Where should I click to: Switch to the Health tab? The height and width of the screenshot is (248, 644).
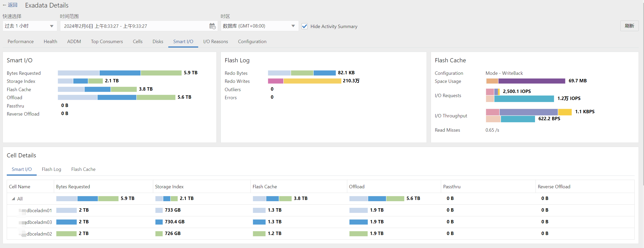point(50,42)
